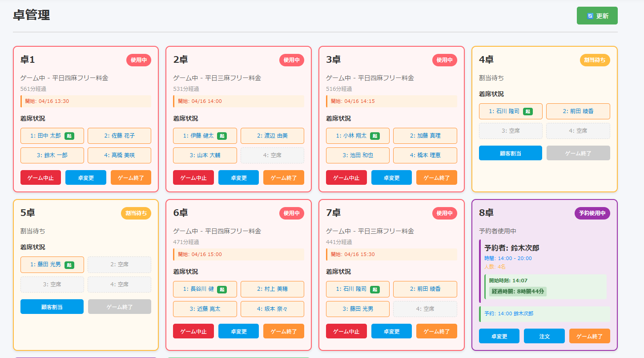Click the 予約使用中 status badge on 8卓
The image size is (644, 358).
pos(592,213)
